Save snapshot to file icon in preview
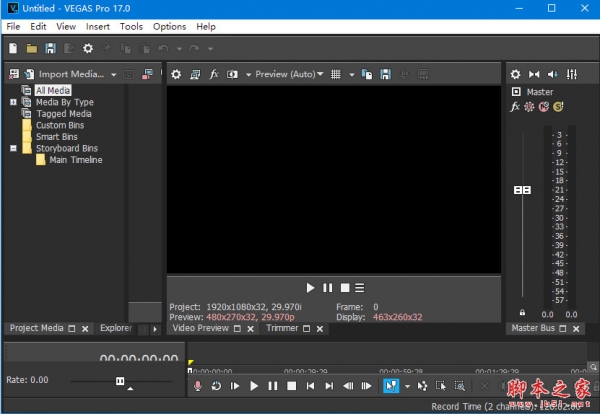Screen dimensions: 600x414 (385, 74)
